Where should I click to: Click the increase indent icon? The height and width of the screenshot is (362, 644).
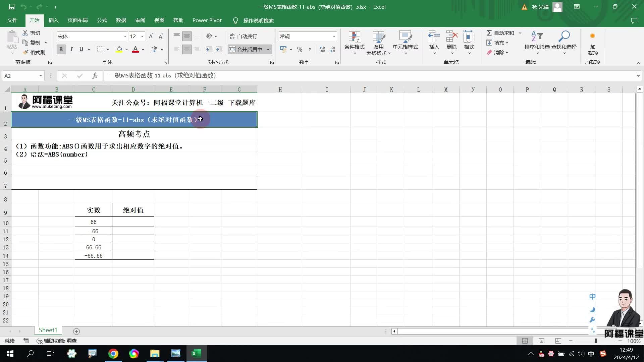click(219, 49)
